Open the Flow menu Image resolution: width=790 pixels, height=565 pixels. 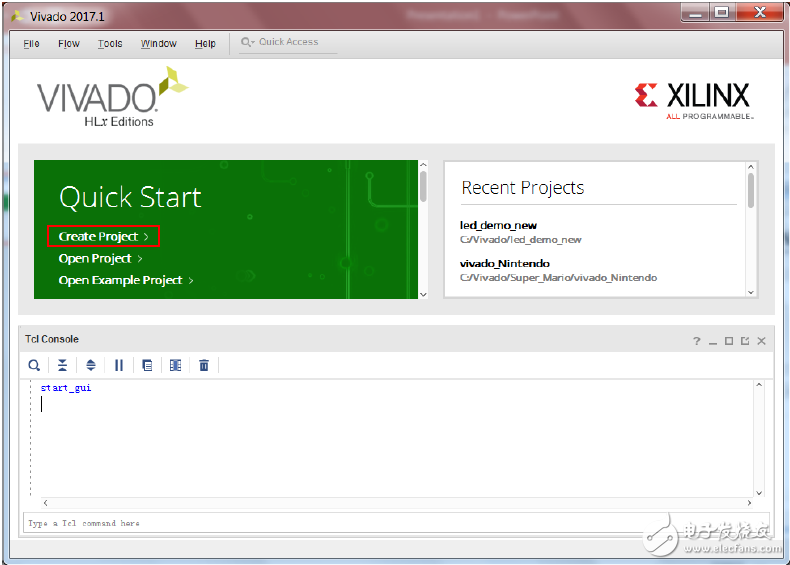(69, 44)
